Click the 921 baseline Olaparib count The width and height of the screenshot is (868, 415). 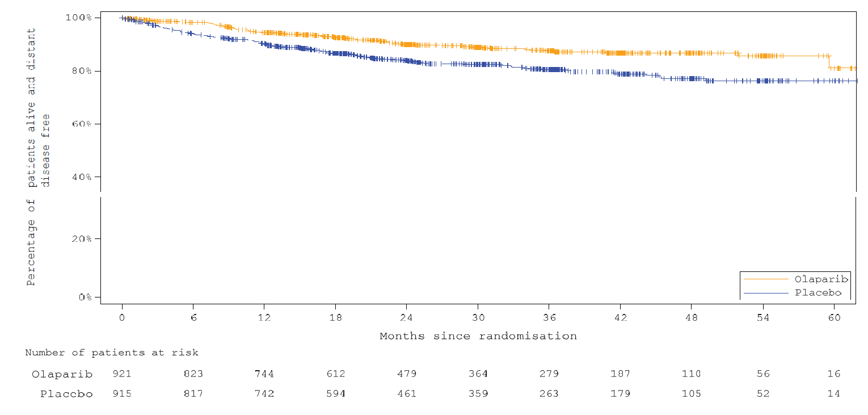[x=123, y=374]
